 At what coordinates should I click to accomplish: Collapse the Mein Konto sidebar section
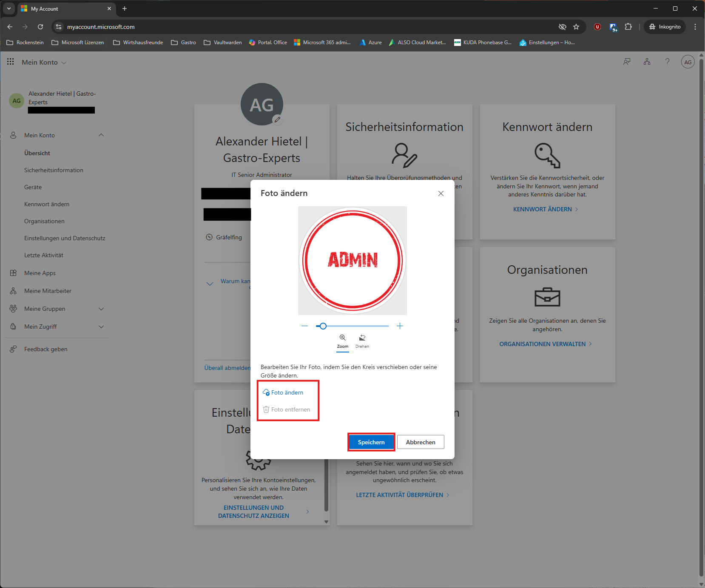pos(101,135)
